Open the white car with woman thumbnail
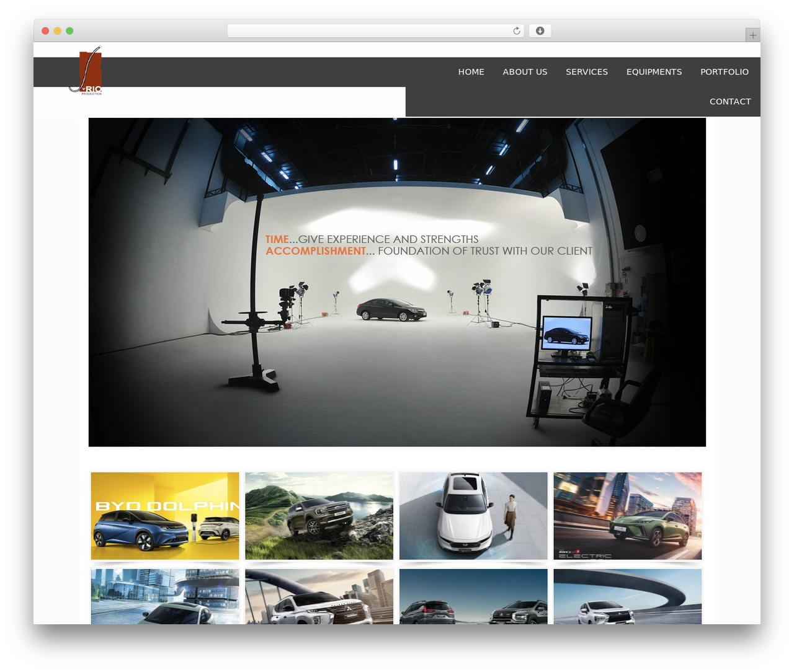 point(473,516)
